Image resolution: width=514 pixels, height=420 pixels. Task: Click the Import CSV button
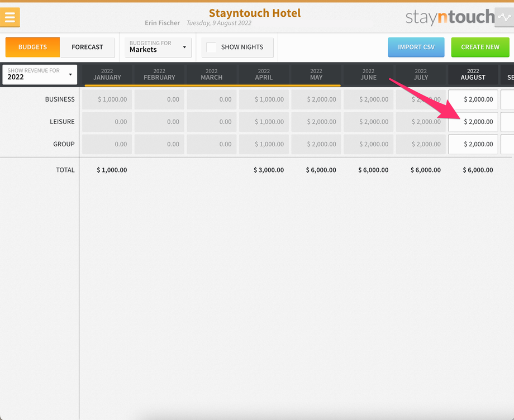[416, 47]
